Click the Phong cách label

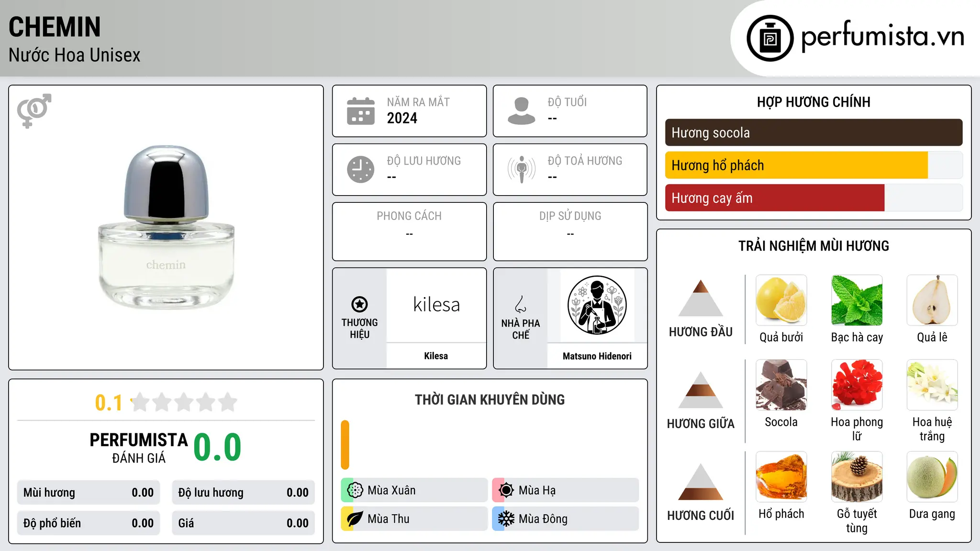coord(409,216)
